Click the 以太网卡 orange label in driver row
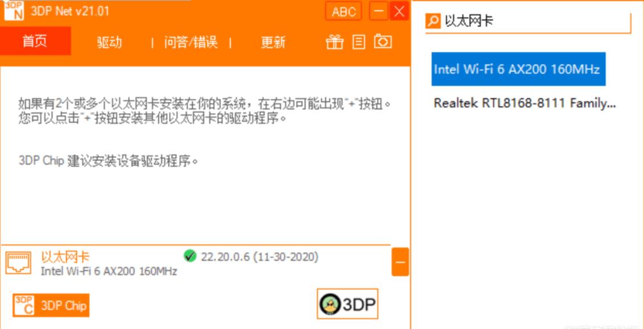The image size is (644, 329). point(65,257)
